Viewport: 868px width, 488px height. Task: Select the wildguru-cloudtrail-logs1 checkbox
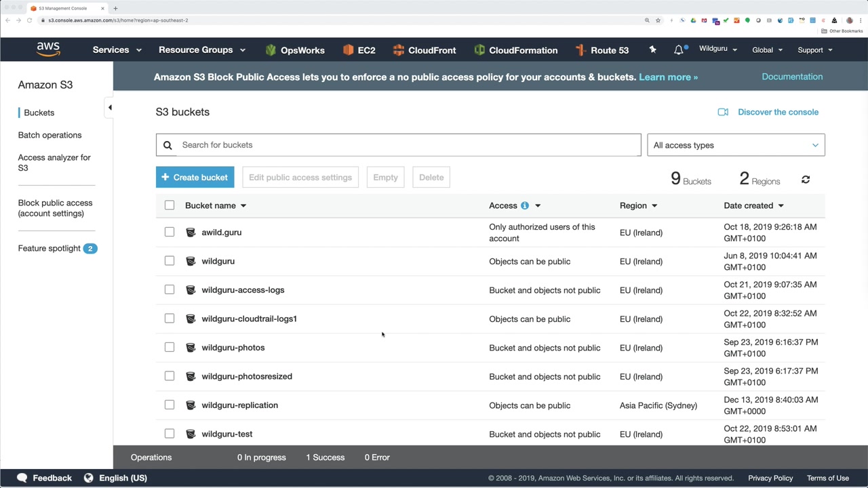pyautogui.click(x=170, y=319)
